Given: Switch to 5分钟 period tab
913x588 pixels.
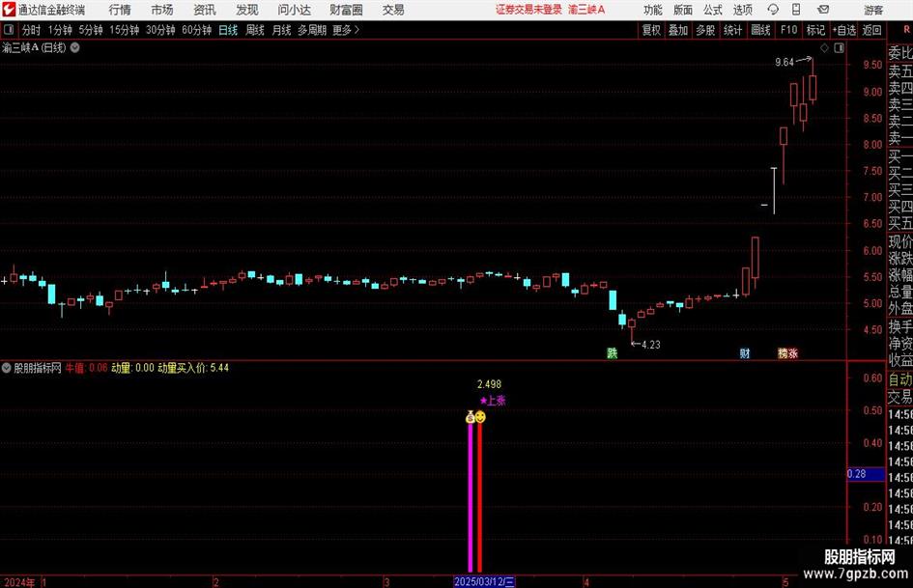Looking at the screenshot, I should pyautogui.click(x=90, y=30).
